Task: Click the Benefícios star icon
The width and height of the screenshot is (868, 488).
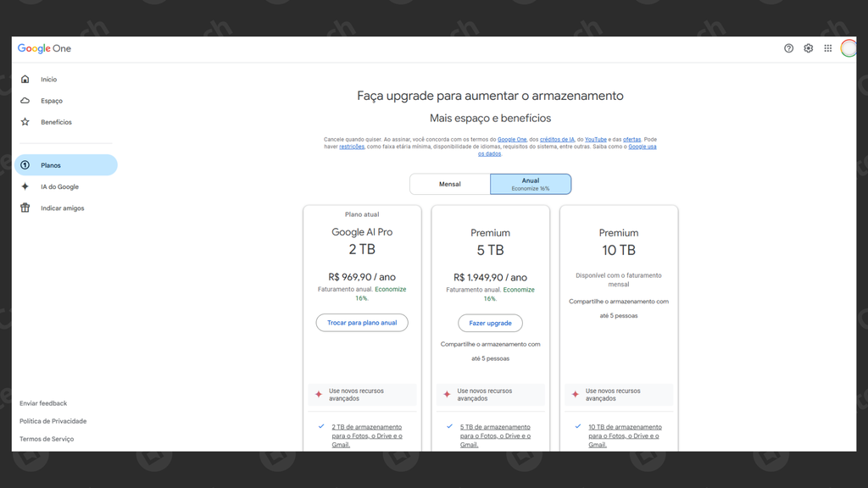Action: [25, 122]
